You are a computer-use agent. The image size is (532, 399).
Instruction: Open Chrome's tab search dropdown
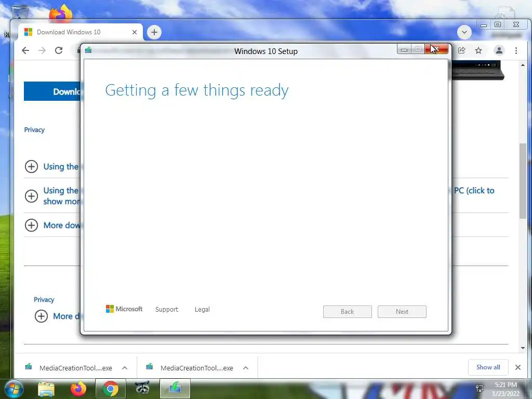[x=464, y=32]
